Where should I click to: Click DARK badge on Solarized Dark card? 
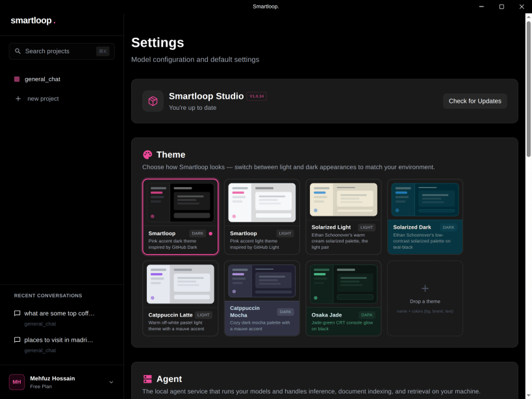(448, 227)
